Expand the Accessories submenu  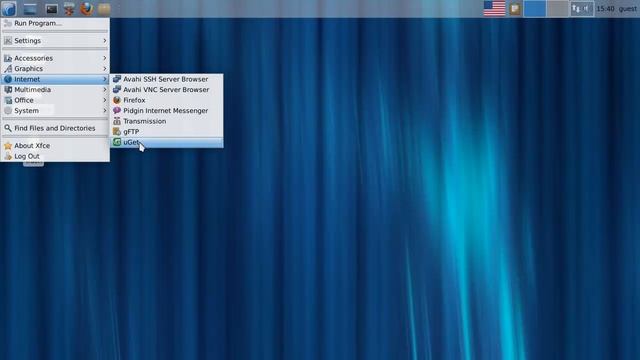coord(55,58)
